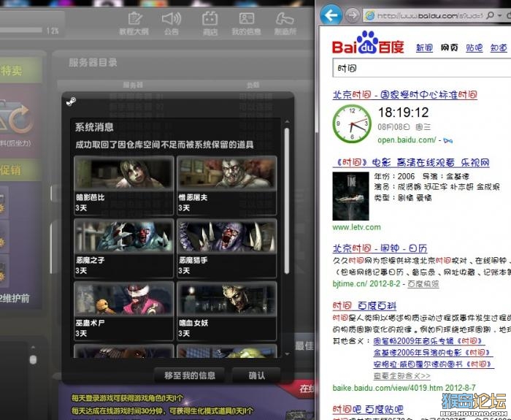Select the 嗜血女妖 zombie thumbnail

tap(226, 299)
